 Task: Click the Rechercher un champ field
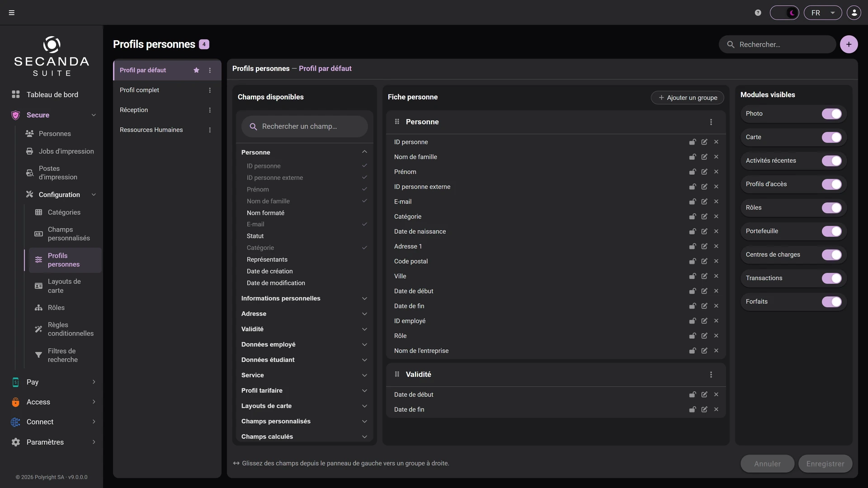pyautogui.click(x=304, y=127)
